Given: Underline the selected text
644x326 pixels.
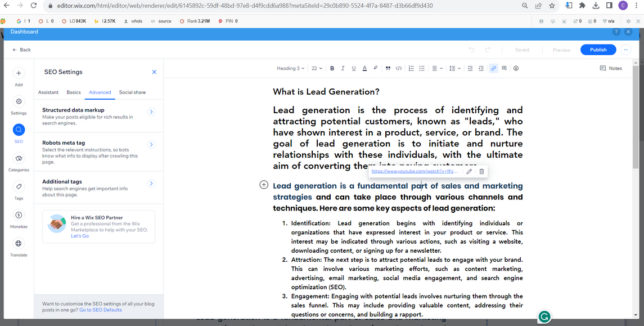Looking at the screenshot, I should pyautogui.click(x=354, y=68).
